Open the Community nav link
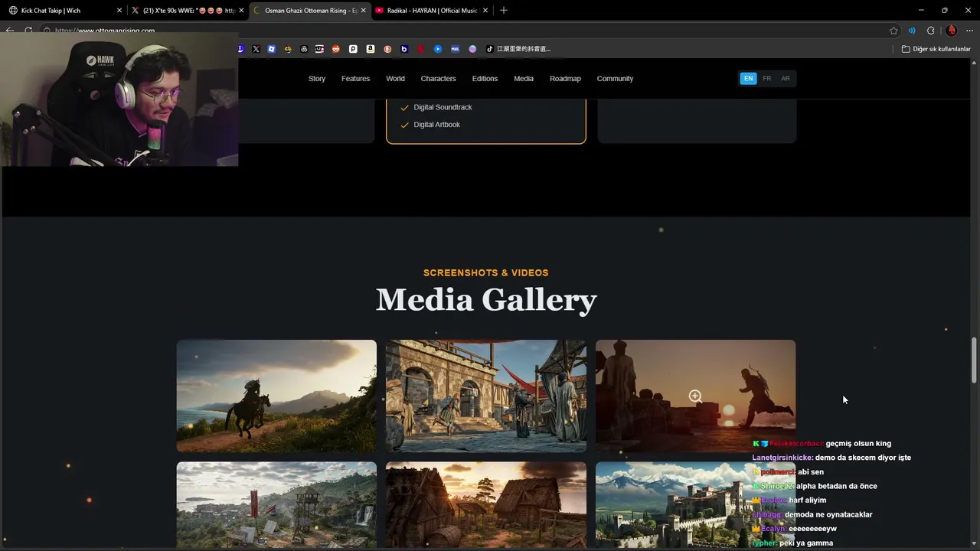 (615, 79)
